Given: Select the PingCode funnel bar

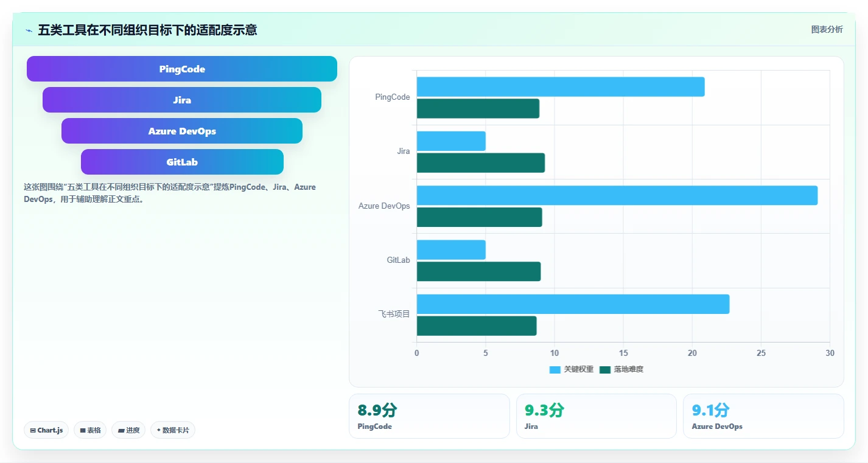Looking at the screenshot, I should click(182, 69).
